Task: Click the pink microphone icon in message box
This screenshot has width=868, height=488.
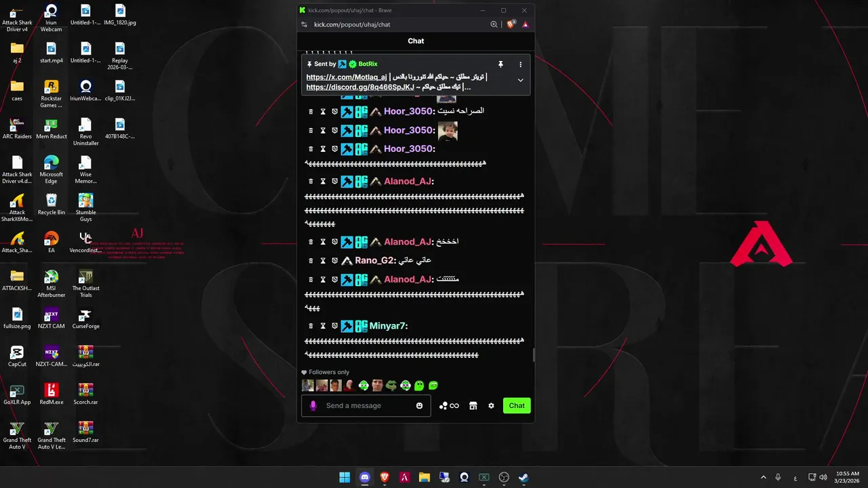Action: click(313, 406)
